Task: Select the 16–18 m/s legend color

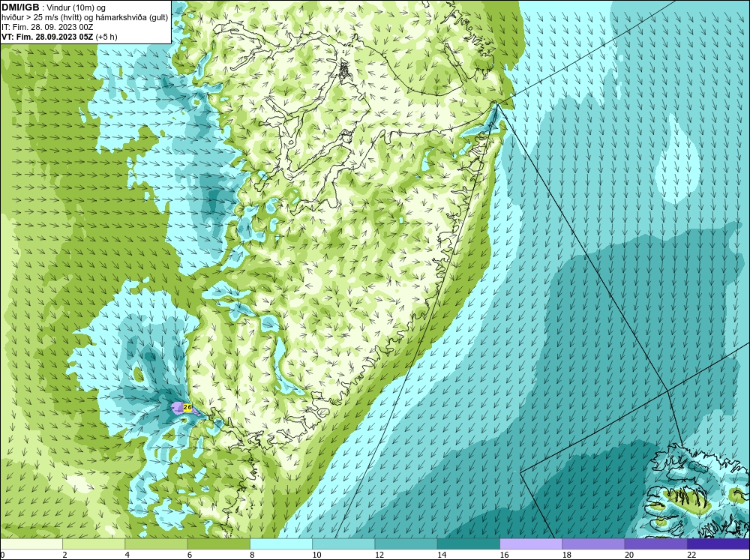Action: [531, 544]
